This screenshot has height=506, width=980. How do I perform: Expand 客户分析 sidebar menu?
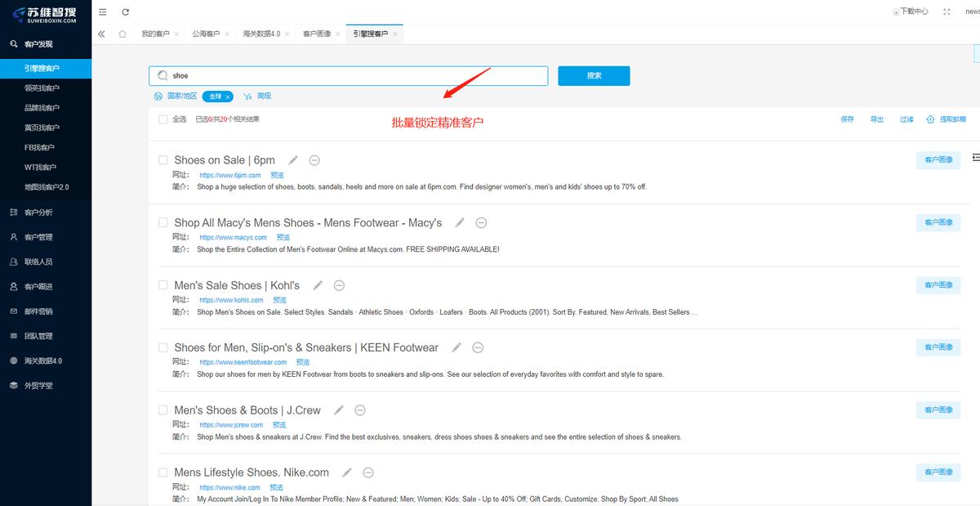tap(38, 213)
